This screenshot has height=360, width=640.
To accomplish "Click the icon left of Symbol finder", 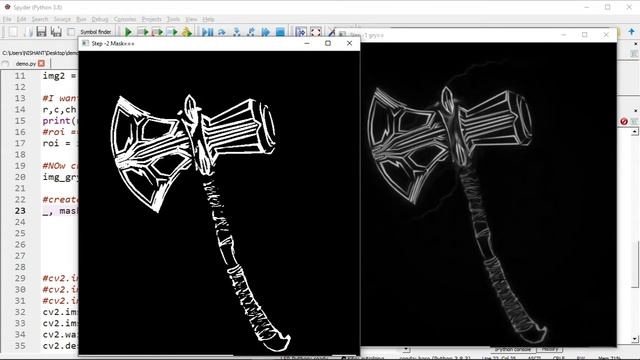I will click(71, 31).
